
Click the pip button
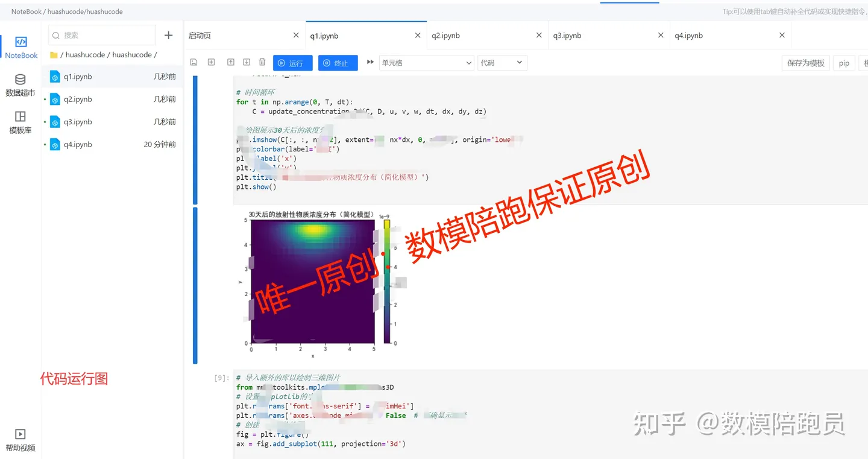844,63
